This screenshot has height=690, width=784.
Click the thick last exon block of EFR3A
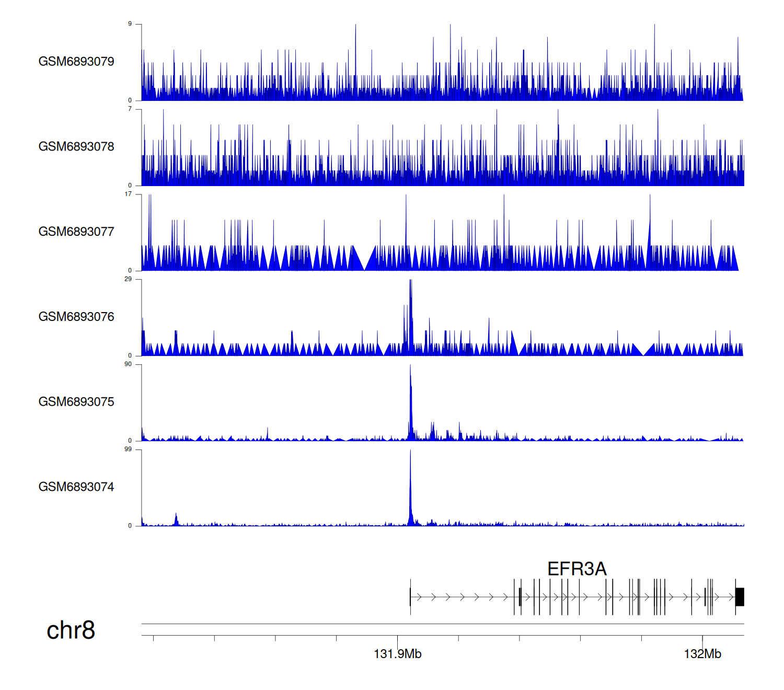(x=740, y=597)
